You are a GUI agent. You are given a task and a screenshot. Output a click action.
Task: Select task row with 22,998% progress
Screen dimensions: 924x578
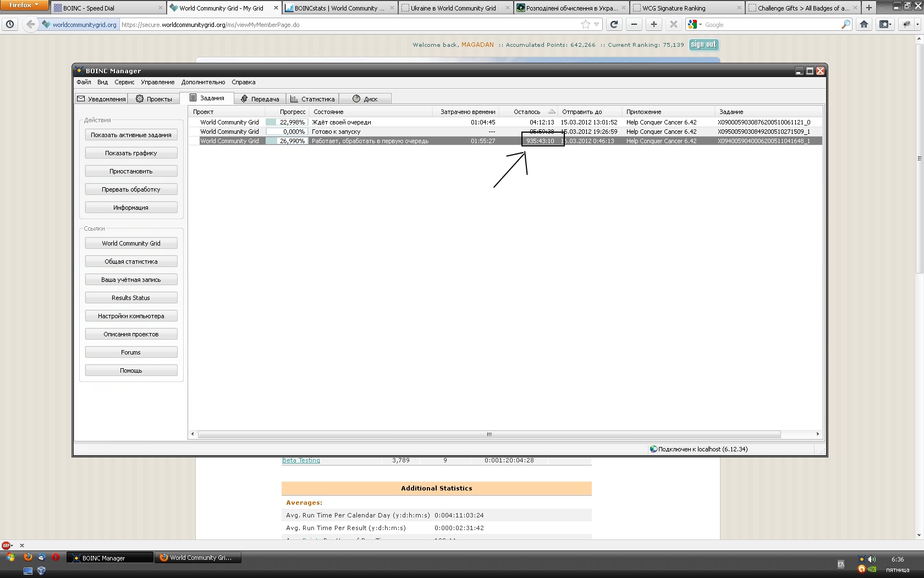click(505, 122)
